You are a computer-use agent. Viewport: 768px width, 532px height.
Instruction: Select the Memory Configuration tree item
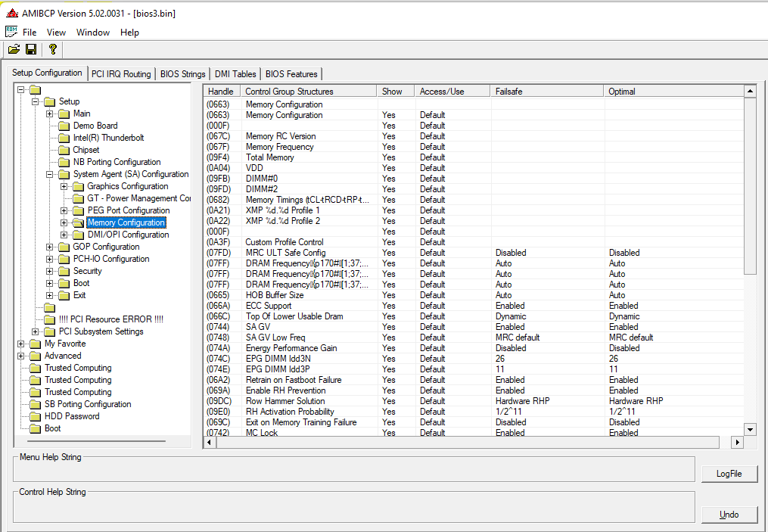[x=126, y=223]
